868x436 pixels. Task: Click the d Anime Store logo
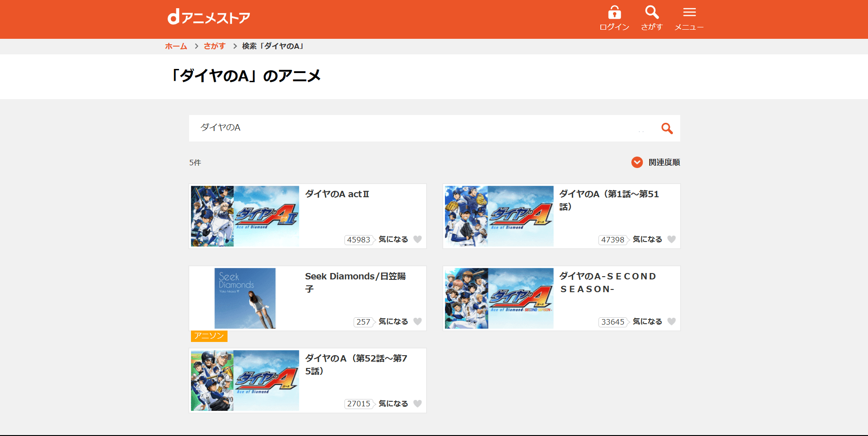209,18
